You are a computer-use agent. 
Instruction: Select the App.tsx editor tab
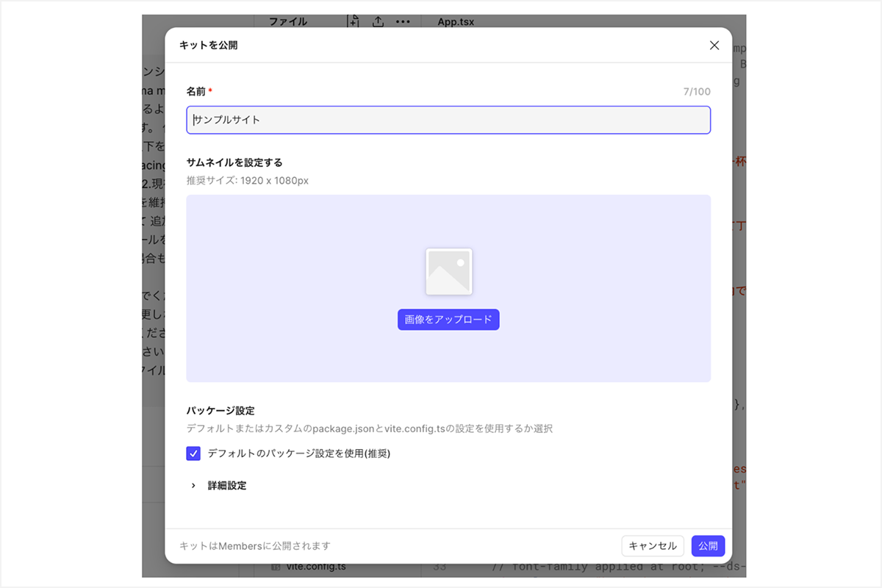point(456,21)
